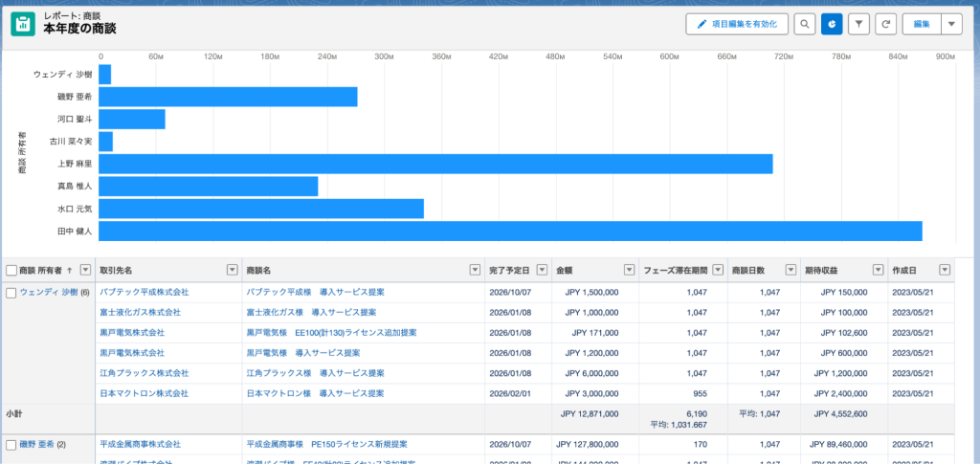
Task: Open 富士液化ガス株式会社 account link
Action: pos(140,313)
